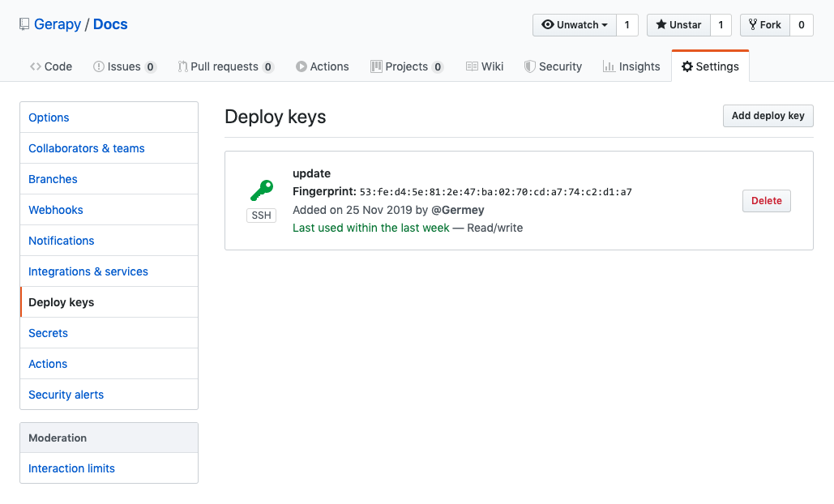The height and width of the screenshot is (504, 834).
Task: Open Options in settings sidebar
Action: coord(109,117)
